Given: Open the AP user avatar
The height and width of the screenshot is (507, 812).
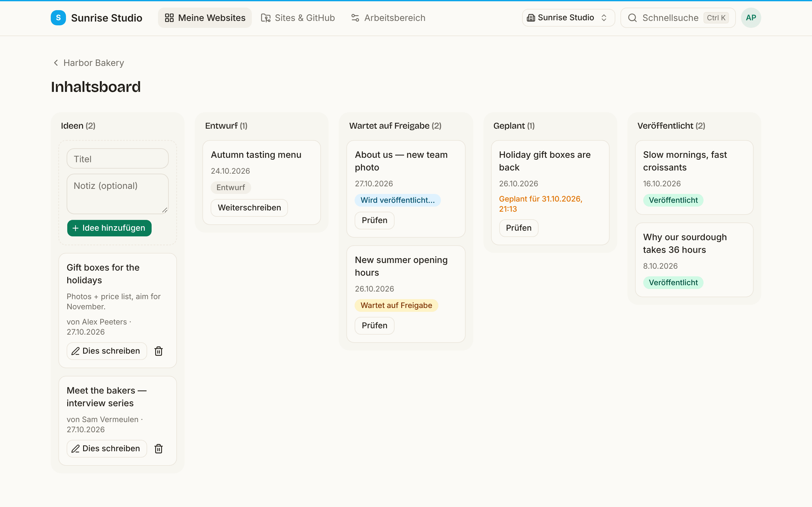Looking at the screenshot, I should 750,18.
